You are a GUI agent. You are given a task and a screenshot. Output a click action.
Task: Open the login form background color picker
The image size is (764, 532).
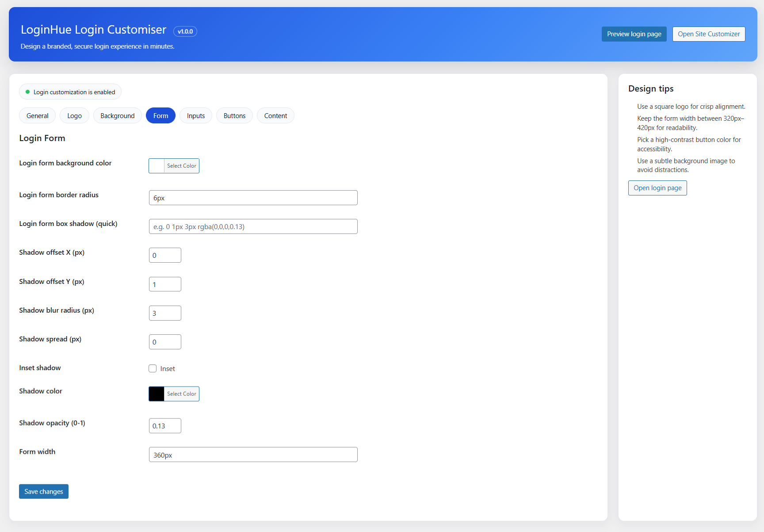point(181,165)
